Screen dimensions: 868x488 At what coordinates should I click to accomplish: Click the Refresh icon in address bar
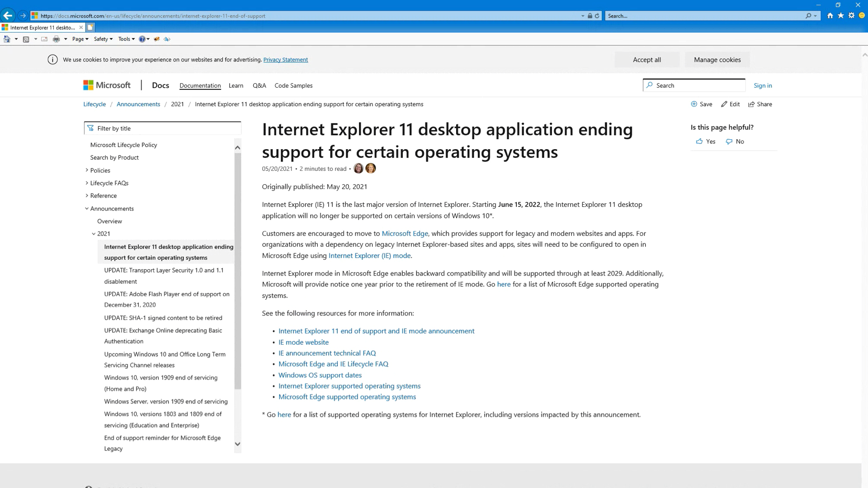coord(597,16)
